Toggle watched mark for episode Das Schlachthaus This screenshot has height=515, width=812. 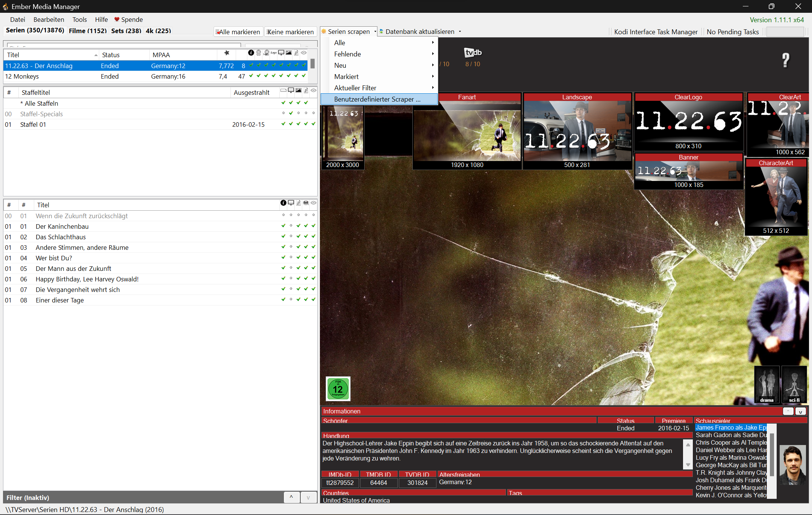(314, 237)
